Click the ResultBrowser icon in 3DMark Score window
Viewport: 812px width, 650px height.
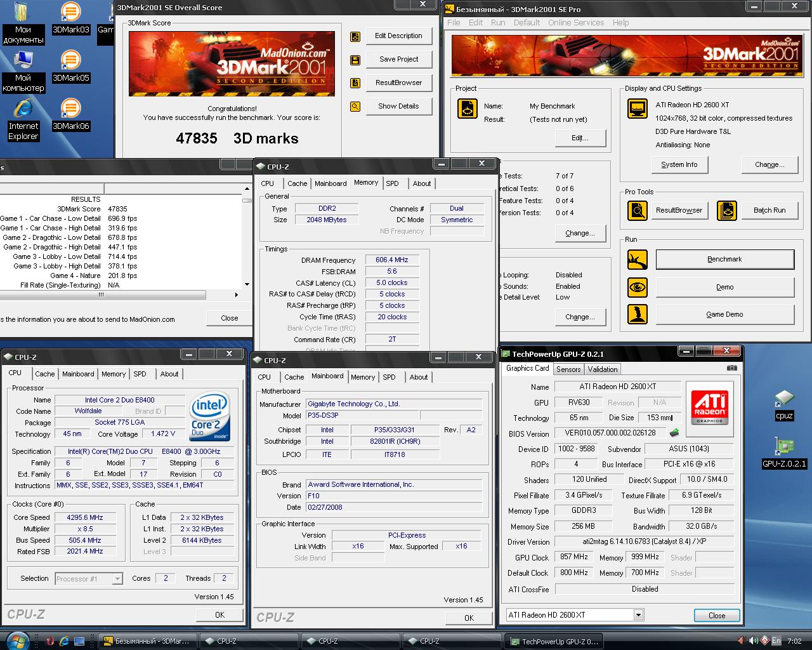(x=355, y=83)
